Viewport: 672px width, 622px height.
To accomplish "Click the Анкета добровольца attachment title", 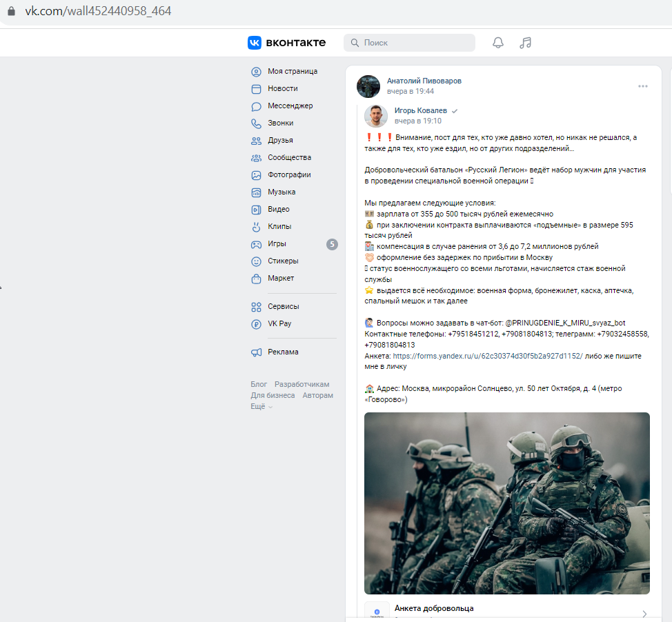I will click(x=434, y=608).
